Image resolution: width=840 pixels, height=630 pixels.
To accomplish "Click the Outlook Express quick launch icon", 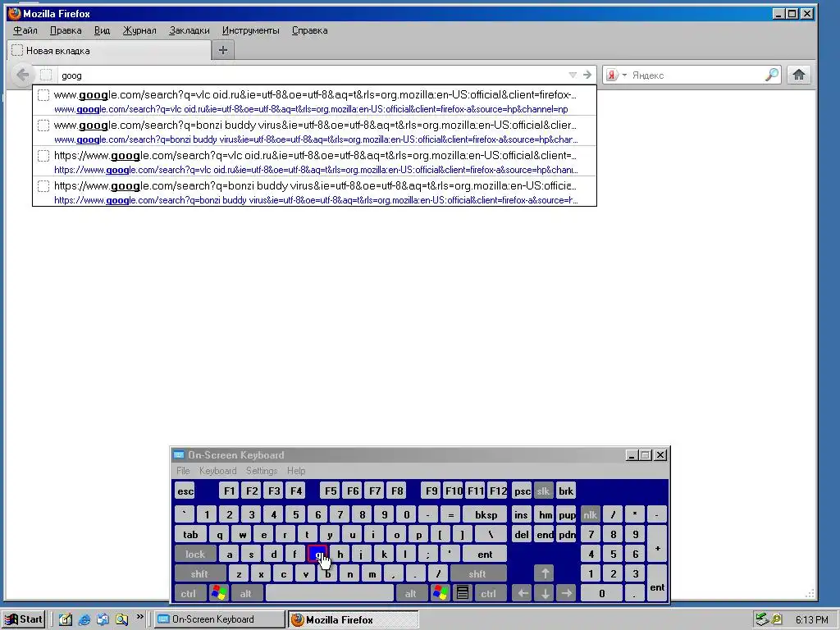I will [x=103, y=620].
